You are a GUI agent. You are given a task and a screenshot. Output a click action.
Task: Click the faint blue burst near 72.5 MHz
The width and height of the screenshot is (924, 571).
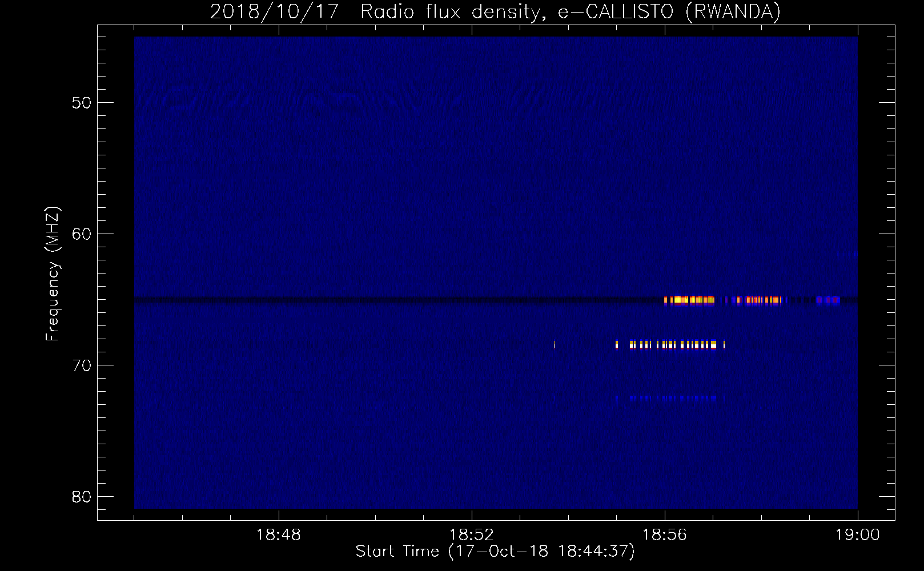[x=670, y=399]
